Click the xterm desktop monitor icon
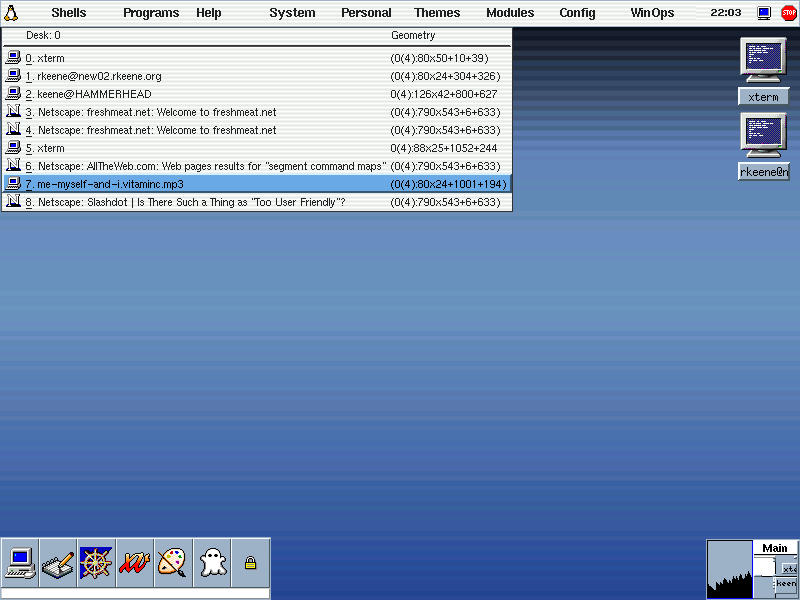800x600 pixels. [763, 60]
